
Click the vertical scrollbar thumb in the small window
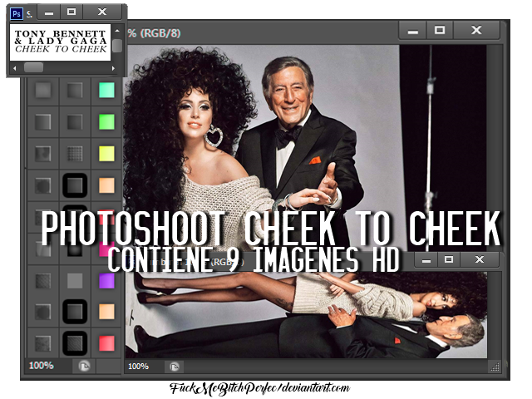click(x=117, y=46)
